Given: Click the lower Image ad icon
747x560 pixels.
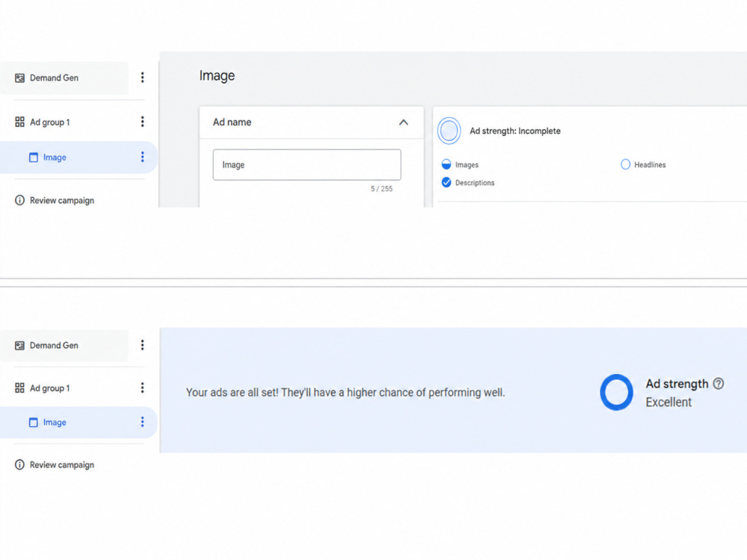Looking at the screenshot, I should (x=34, y=423).
